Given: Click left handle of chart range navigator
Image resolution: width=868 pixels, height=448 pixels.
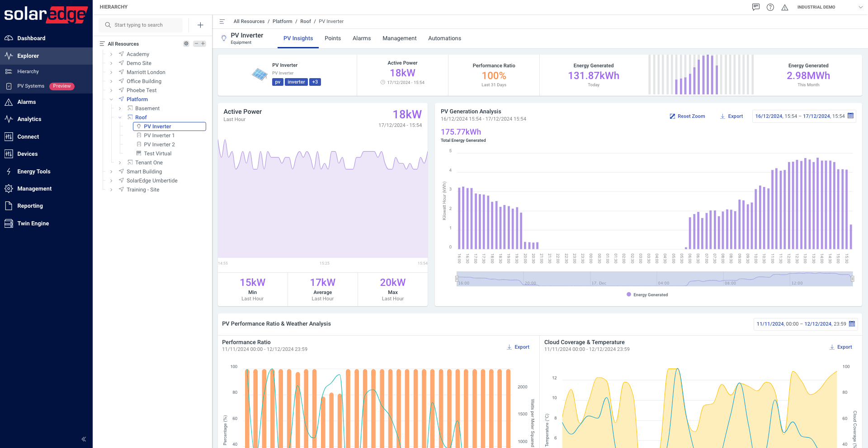Looking at the screenshot, I should (x=457, y=279).
